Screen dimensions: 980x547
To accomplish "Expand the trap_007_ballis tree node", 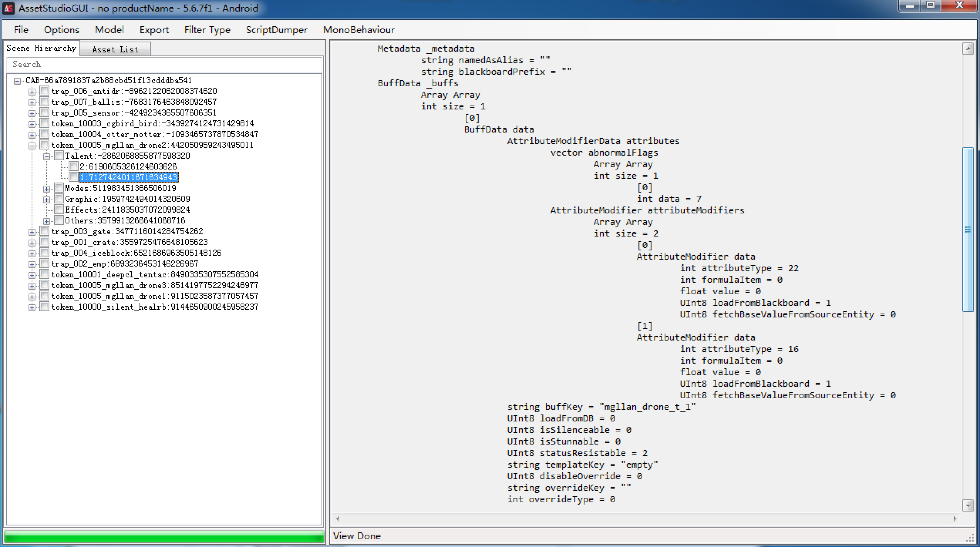I will tap(32, 102).
